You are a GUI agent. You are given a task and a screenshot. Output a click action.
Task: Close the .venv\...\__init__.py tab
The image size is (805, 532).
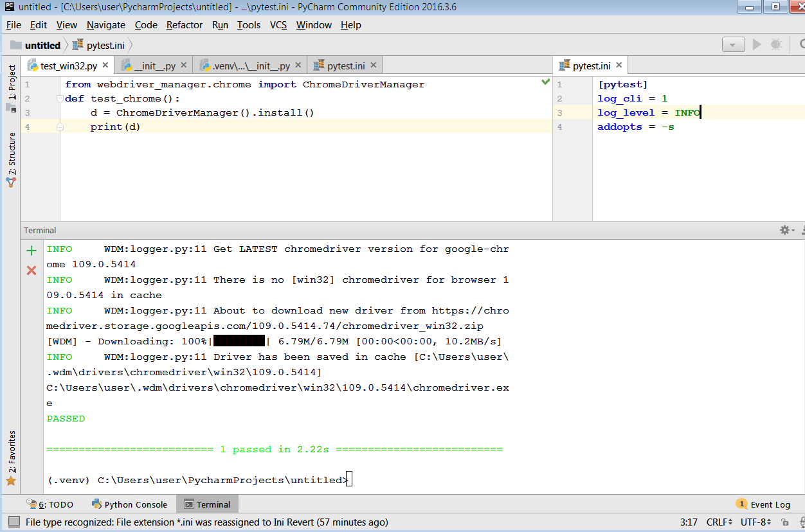tap(298, 66)
